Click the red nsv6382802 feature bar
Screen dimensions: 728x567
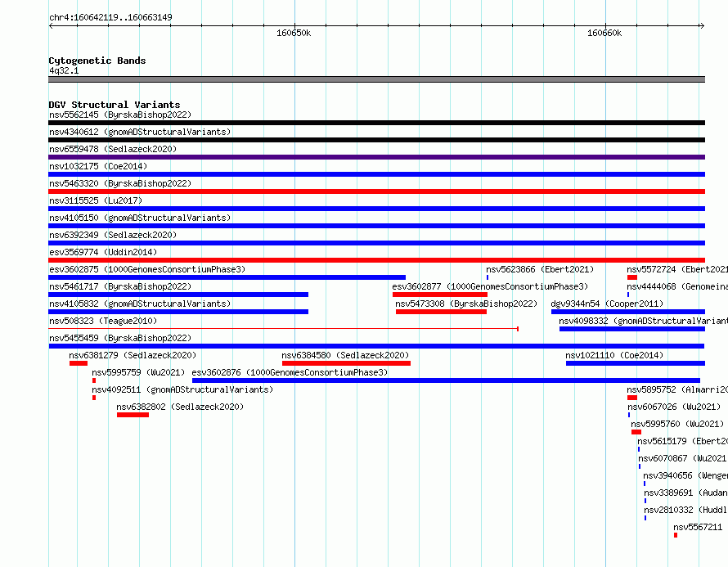[x=133, y=415]
